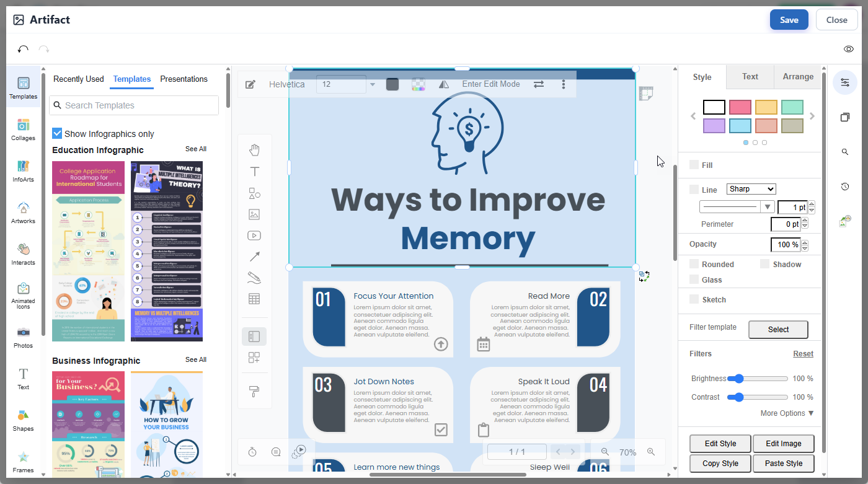The width and height of the screenshot is (868, 484).
Task: Zoom in with the plus magnifier
Action: tap(651, 452)
